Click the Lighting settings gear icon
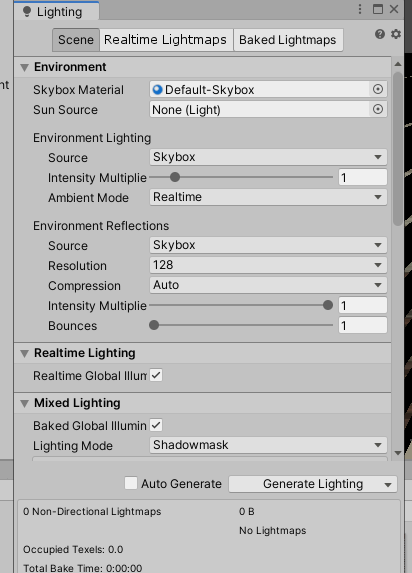 pos(396,34)
